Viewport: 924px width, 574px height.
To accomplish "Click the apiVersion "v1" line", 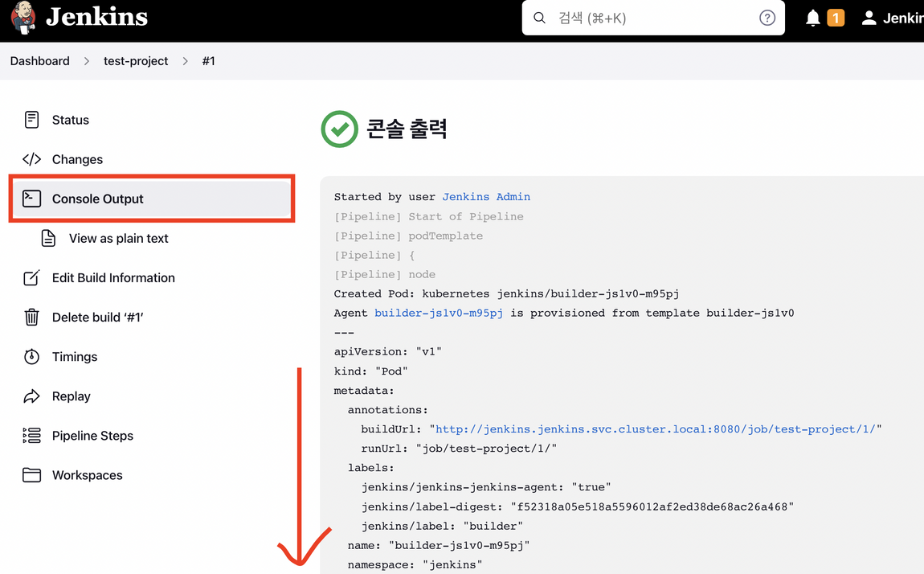I will tap(388, 352).
